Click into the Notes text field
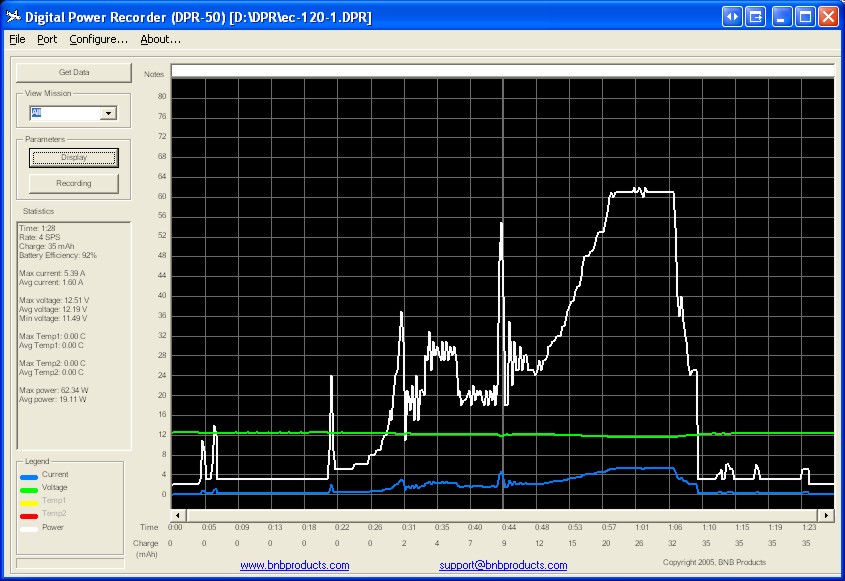This screenshot has height=581, width=845. coord(502,71)
